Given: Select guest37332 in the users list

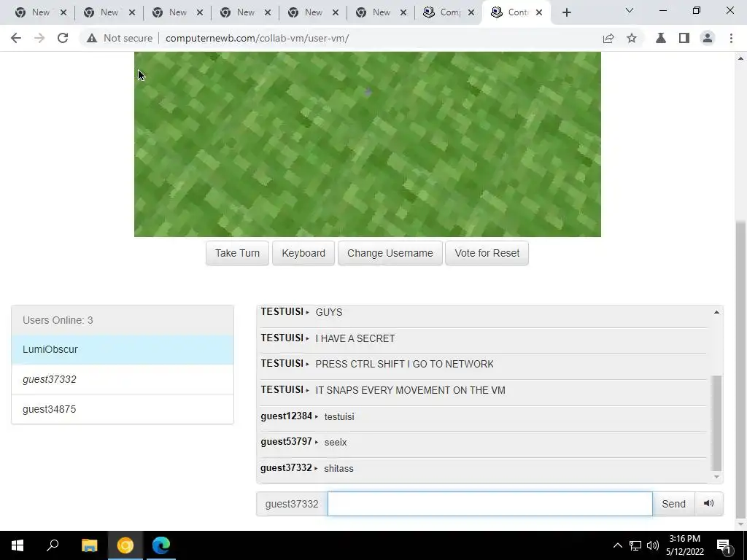Looking at the screenshot, I should tap(123, 379).
